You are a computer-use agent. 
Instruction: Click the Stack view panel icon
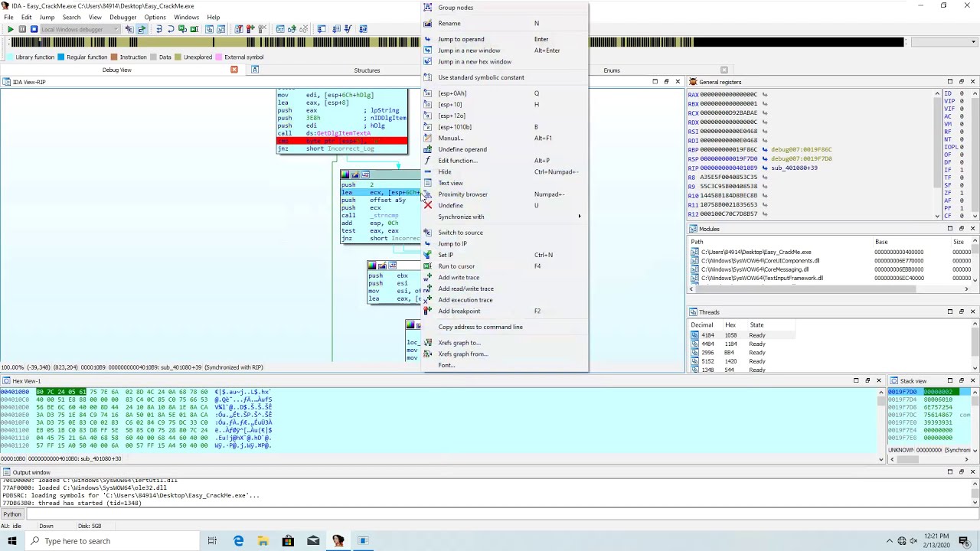pyautogui.click(x=895, y=381)
